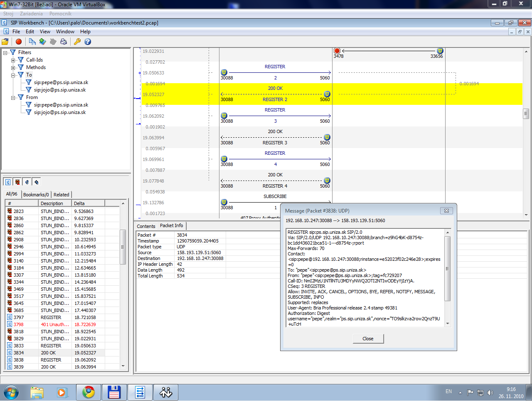Sort packet list by # column
Viewport: 532px width, 401px height.
click(22, 203)
